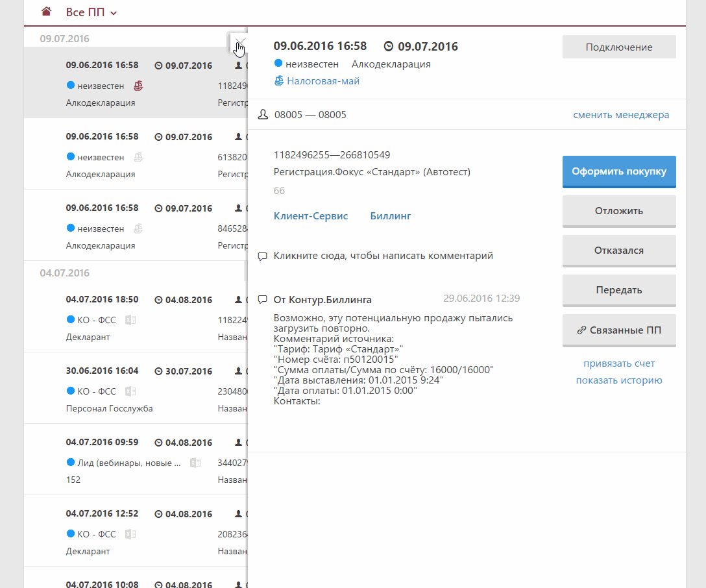Click the book icon in the 'Лид (вебинары' row
Image resolution: width=706 pixels, height=588 pixels.
point(195,463)
